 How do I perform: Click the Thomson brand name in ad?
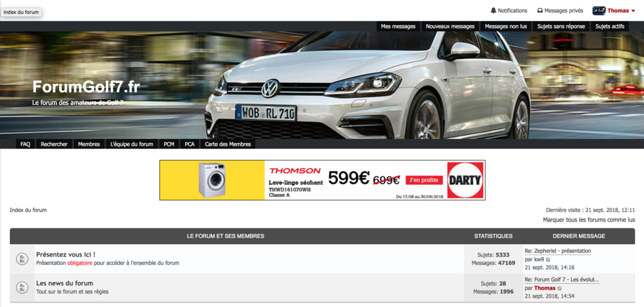click(294, 170)
